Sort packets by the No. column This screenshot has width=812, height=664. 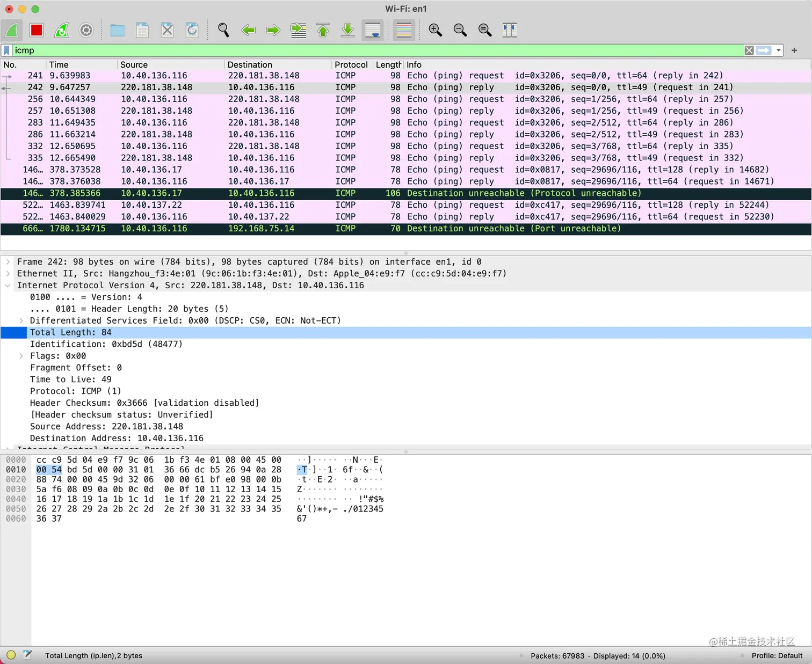pos(23,64)
